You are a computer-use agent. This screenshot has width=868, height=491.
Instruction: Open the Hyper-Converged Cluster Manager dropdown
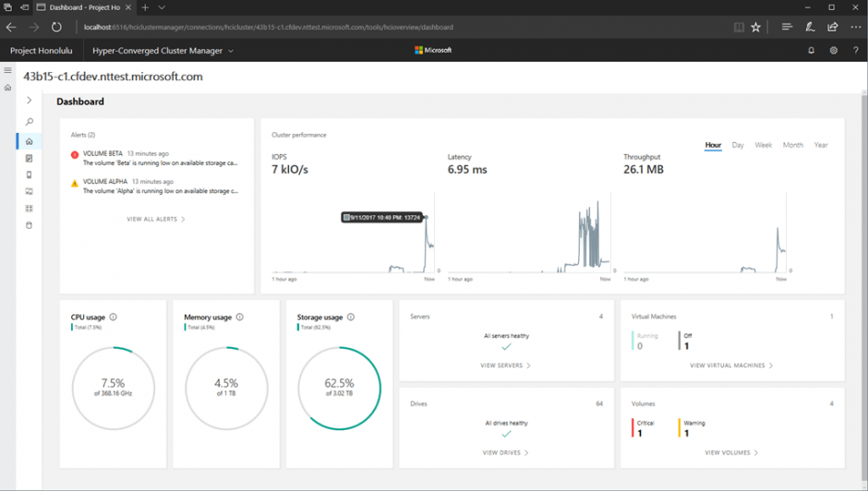(x=163, y=51)
